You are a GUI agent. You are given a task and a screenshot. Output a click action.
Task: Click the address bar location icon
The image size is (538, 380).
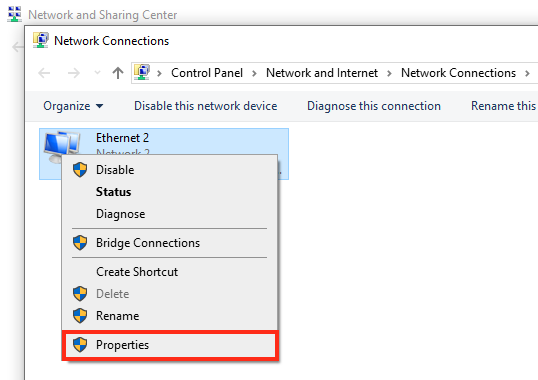click(x=142, y=72)
